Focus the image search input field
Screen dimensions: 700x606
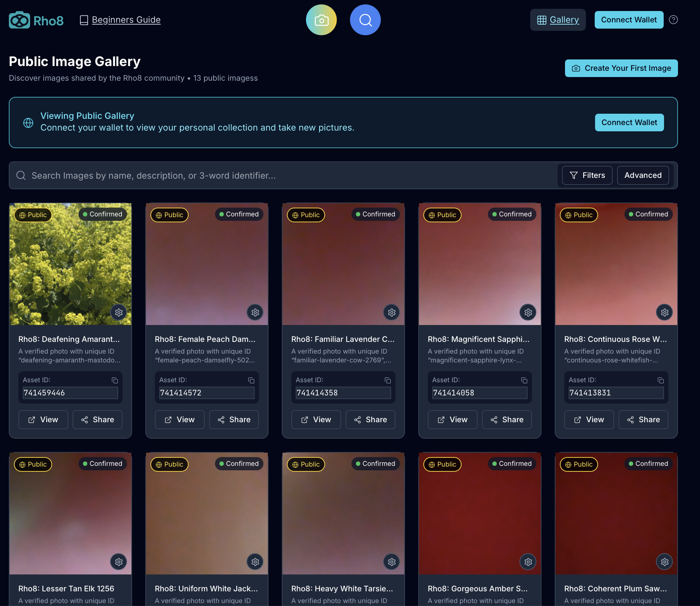point(282,175)
